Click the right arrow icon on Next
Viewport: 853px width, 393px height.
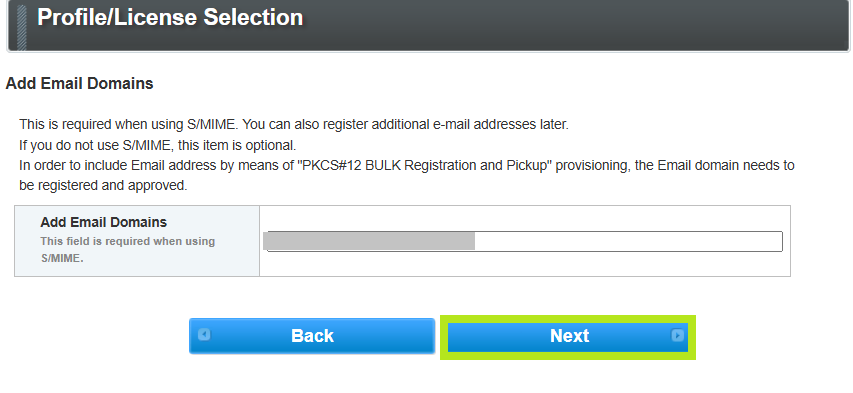[677, 335]
